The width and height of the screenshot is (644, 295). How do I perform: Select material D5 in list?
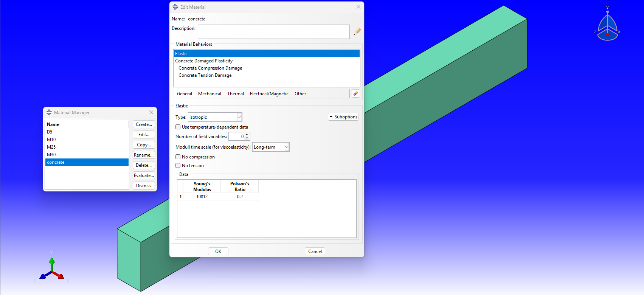[x=87, y=132]
